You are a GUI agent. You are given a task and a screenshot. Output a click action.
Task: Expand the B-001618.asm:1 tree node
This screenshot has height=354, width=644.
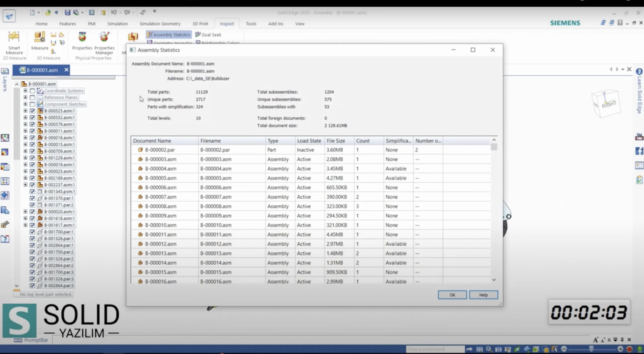coord(25,218)
